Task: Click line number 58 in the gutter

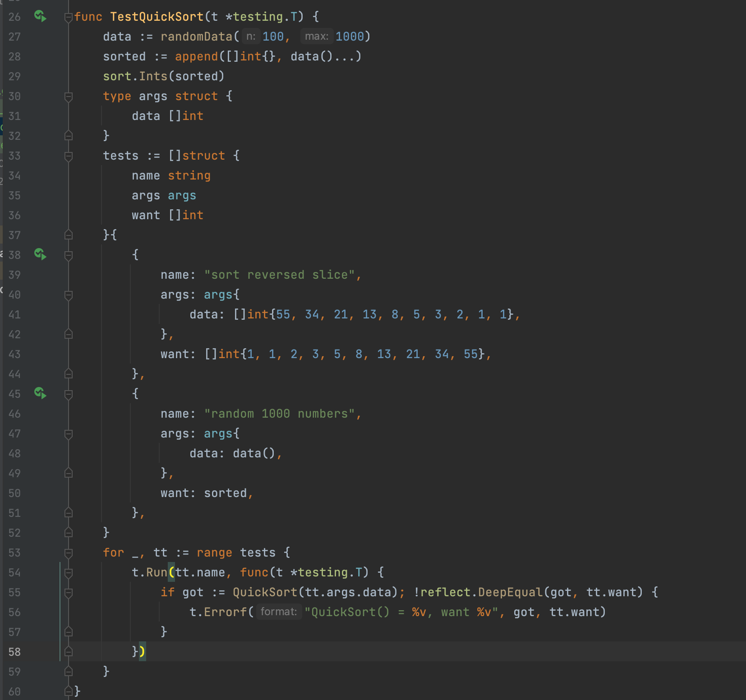Action: click(14, 652)
